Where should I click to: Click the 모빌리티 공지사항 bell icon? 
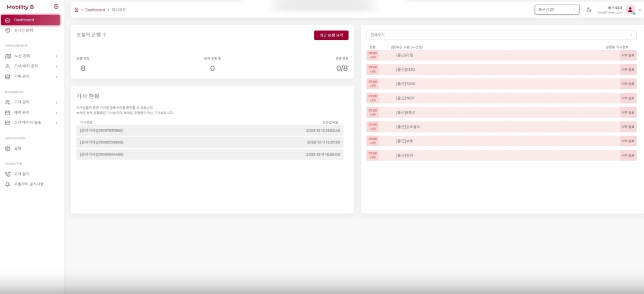click(x=7, y=184)
